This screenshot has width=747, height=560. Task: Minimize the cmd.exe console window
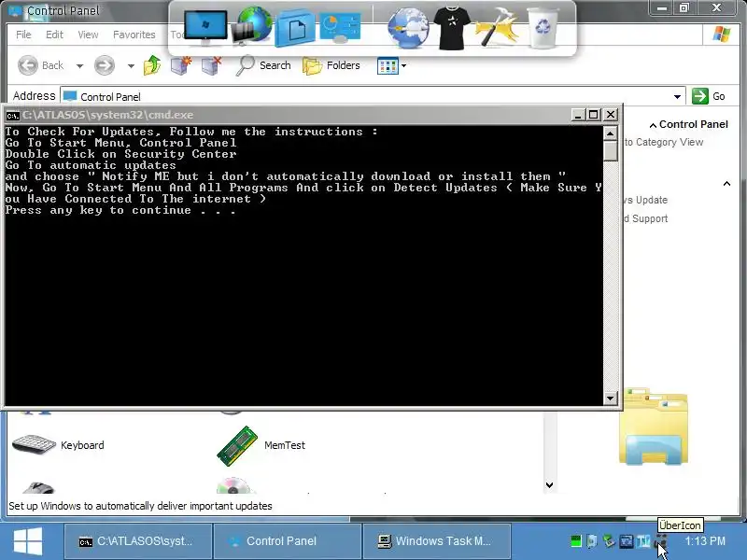[x=578, y=115]
